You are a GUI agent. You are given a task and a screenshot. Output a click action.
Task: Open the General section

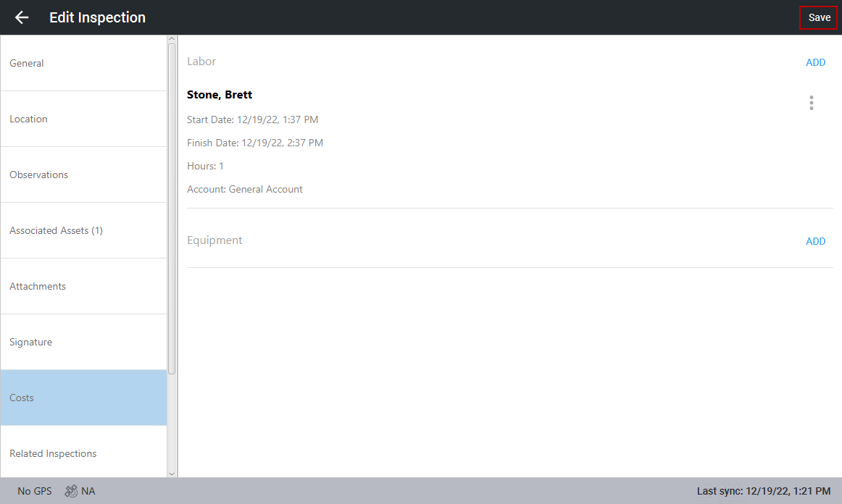click(x=83, y=63)
